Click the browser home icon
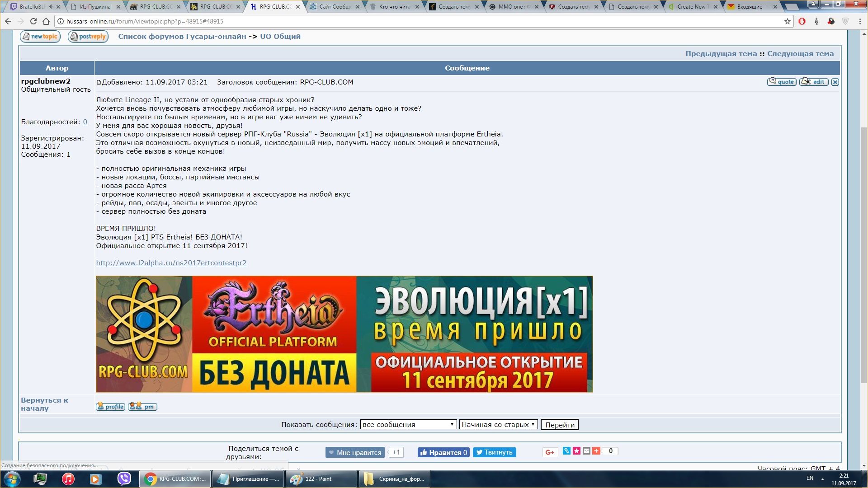868x488 pixels. point(46,21)
